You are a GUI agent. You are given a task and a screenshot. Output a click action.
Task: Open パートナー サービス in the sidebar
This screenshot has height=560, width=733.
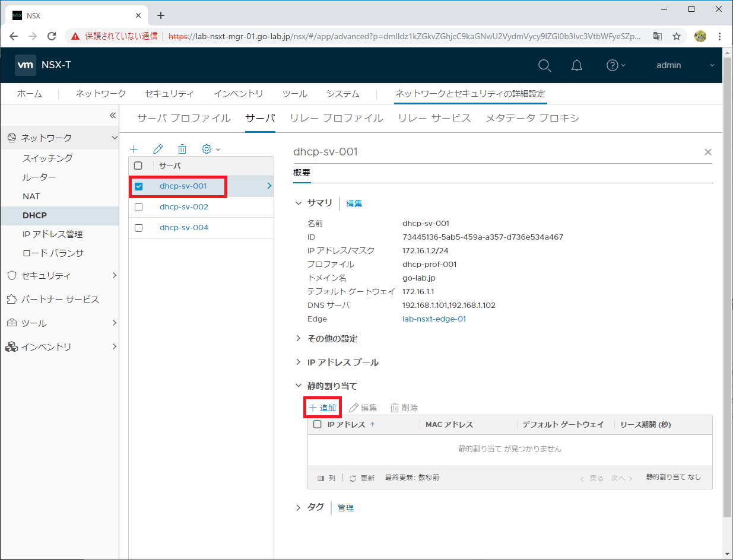coord(59,300)
